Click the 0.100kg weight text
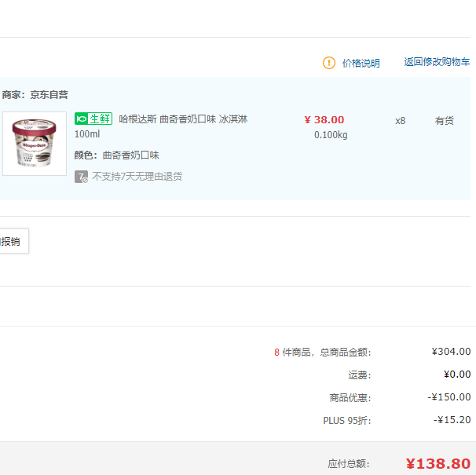The image size is (476, 475). [x=331, y=135]
